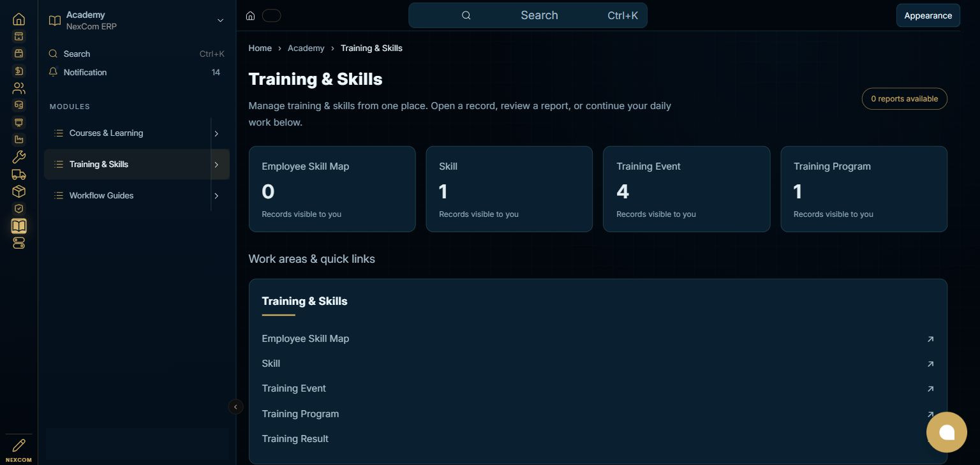
Task: Open the toggle switches settings icon
Action: (x=19, y=243)
